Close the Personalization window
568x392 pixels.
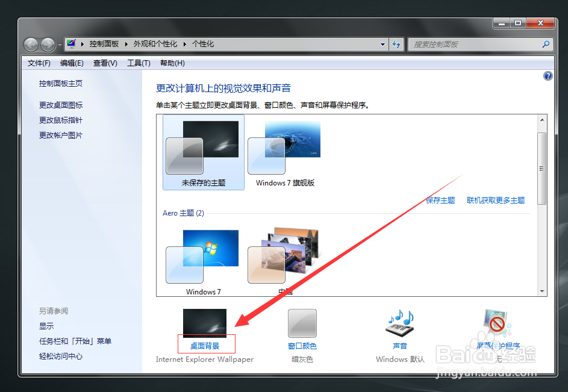540,23
